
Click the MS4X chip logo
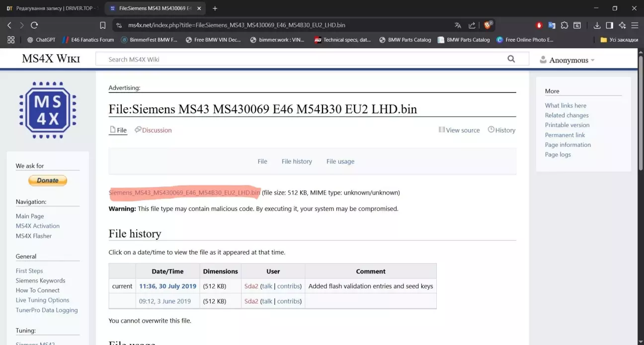[48, 110]
